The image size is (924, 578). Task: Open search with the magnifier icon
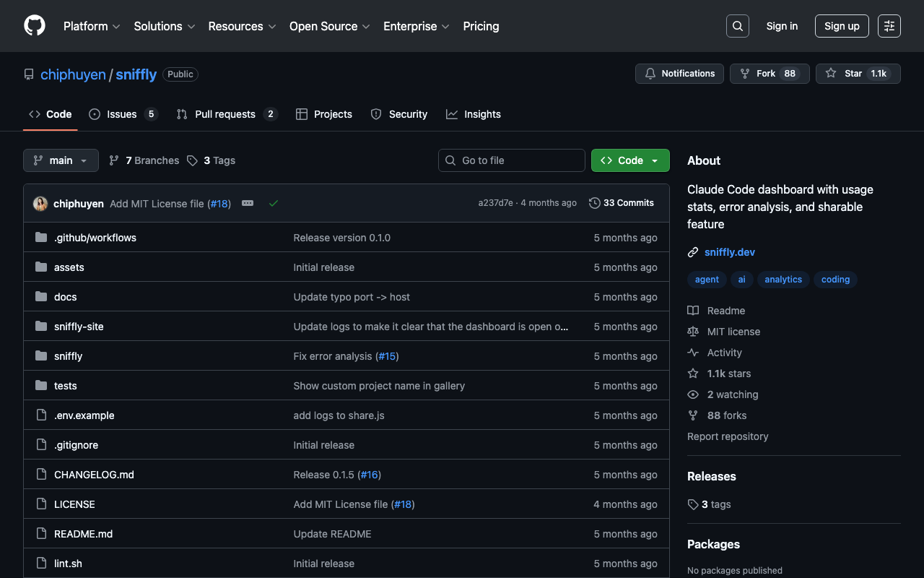737,26
